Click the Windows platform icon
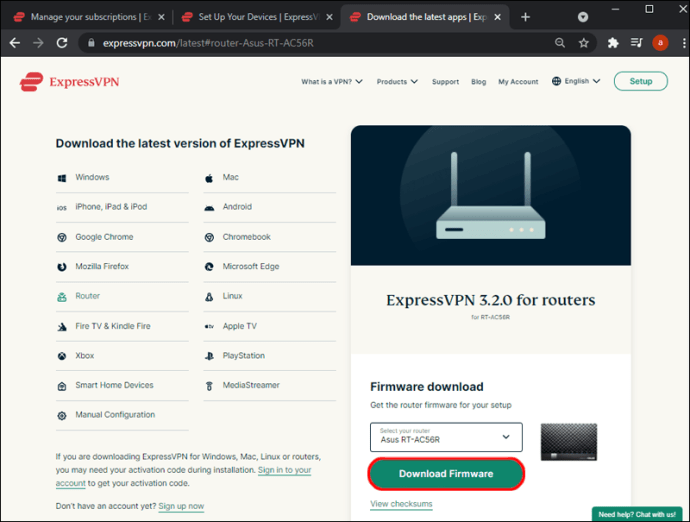Viewport: 690px width, 522px height. click(62, 178)
